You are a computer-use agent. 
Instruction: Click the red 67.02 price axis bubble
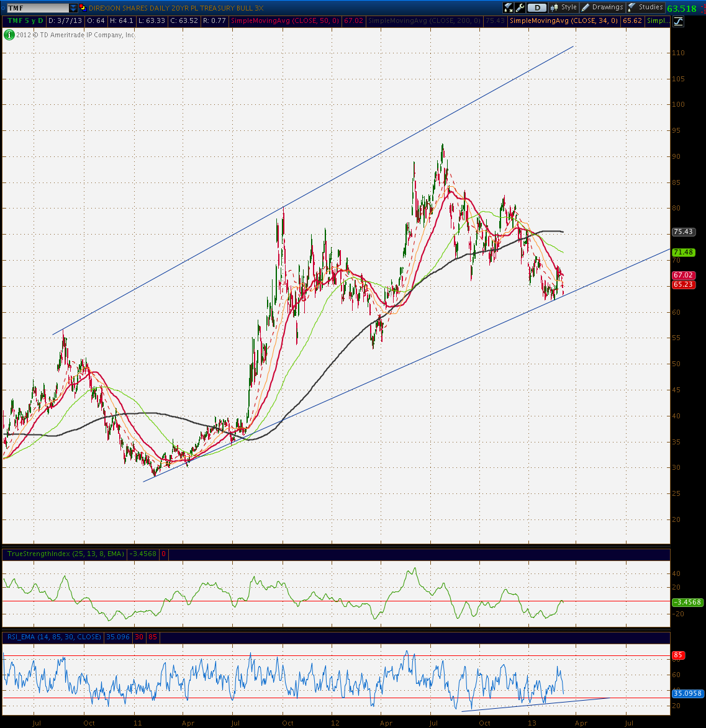coord(683,276)
